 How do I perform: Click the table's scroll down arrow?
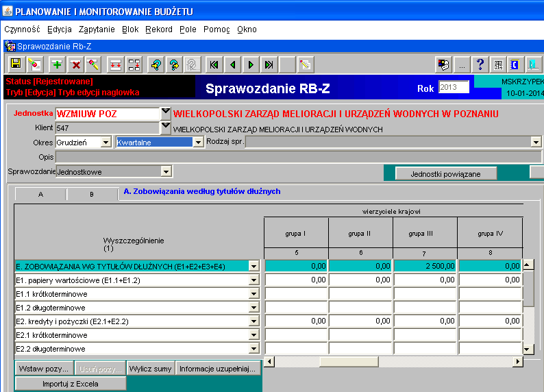coord(528,349)
